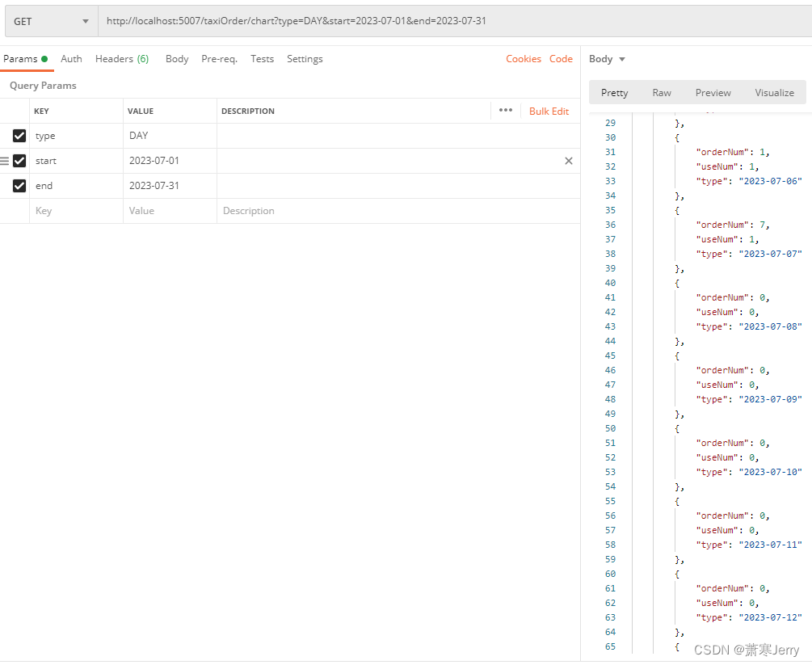Image resolution: width=812 pixels, height=665 pixels.
Task: Click the Query Params heading
Action: point(43,86)
